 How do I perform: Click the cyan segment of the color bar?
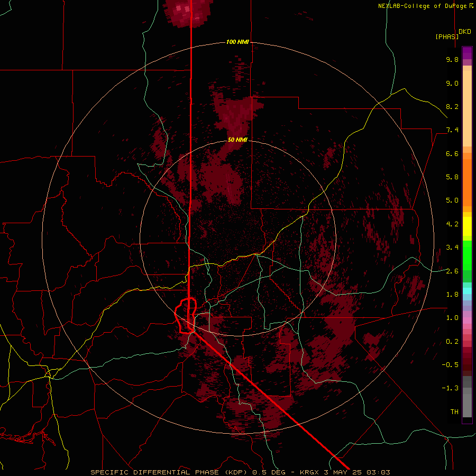pos(467,290)
